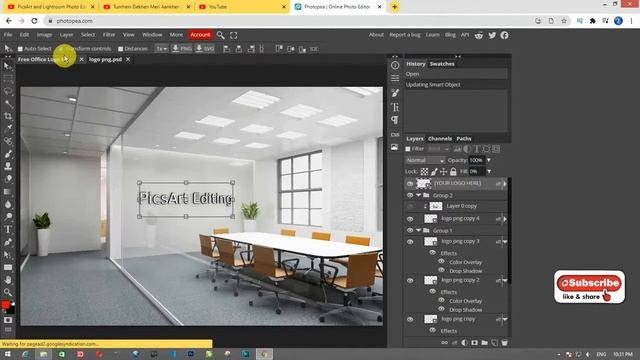Open the Properties panel icon
The width and height of the screenshot is (640, 360).
395,78
